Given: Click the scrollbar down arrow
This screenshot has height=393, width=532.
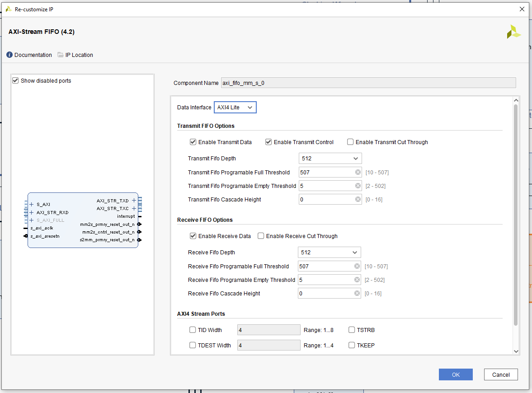Looking at the screenshot, I should 516,351.
